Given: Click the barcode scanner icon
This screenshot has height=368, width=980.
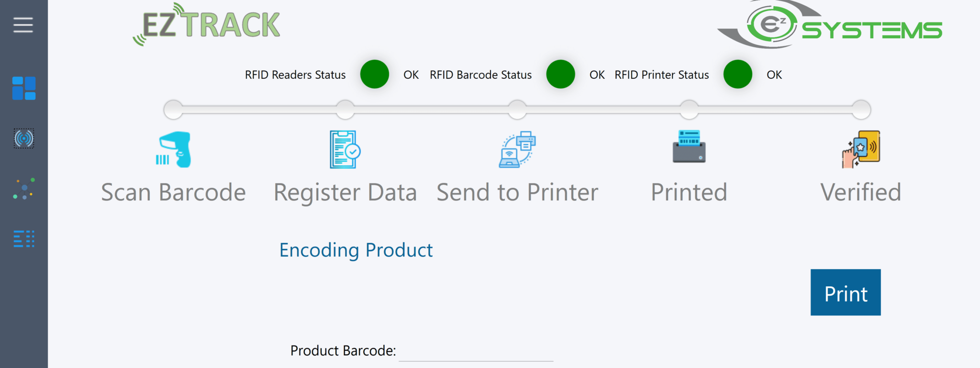Looking at the screenshot, I should 174,150.
